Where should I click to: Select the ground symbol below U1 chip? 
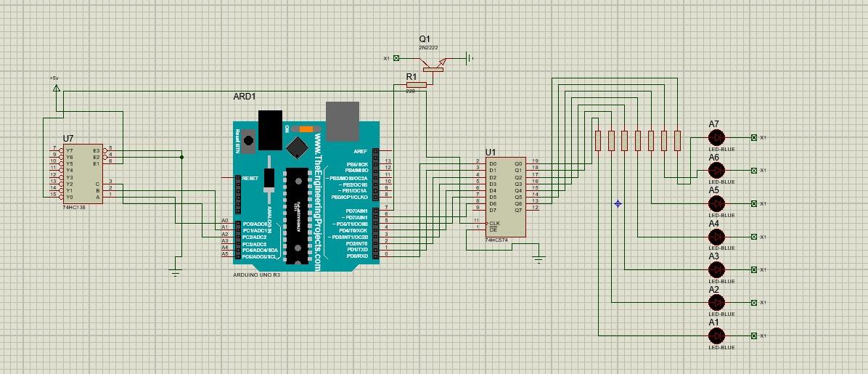tap(538, 259)
